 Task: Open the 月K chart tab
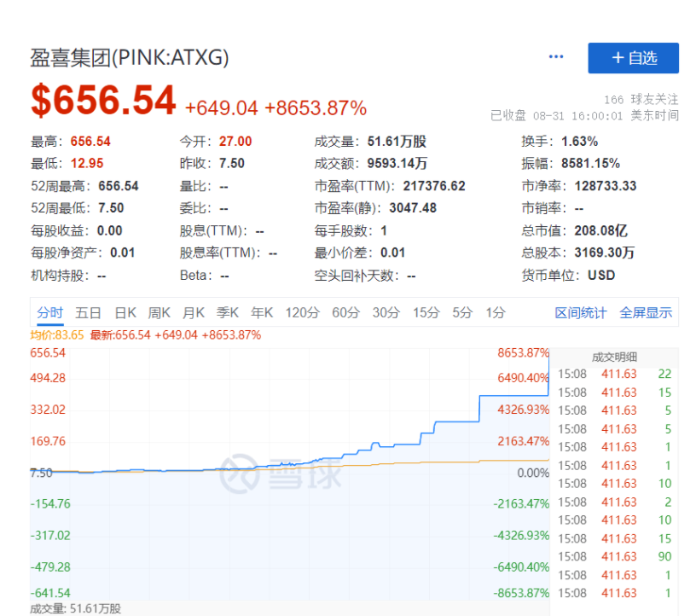[194, 312]
